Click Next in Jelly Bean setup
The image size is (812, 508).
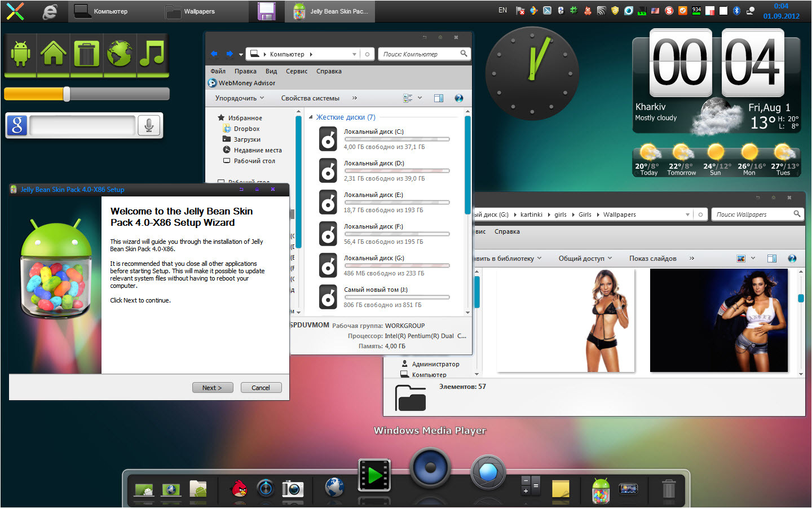coord(213,388)
